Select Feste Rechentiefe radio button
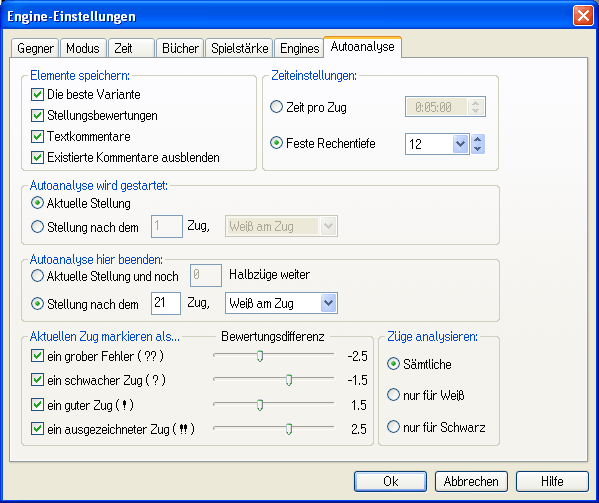This screenshot has width=599, height=503. [x=276, y=143]
